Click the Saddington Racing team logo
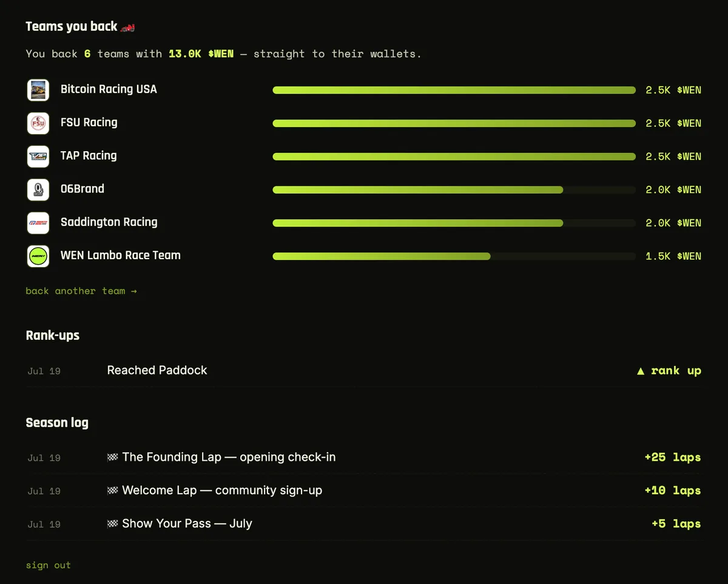 [38, 223]
